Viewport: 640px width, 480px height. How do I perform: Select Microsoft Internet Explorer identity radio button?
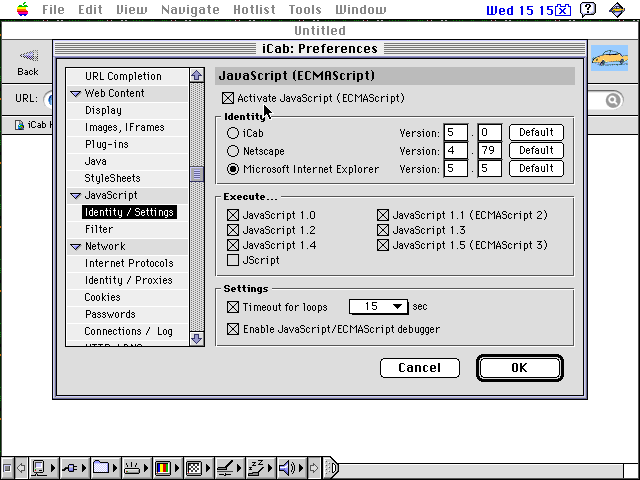[x=233, y=169]
